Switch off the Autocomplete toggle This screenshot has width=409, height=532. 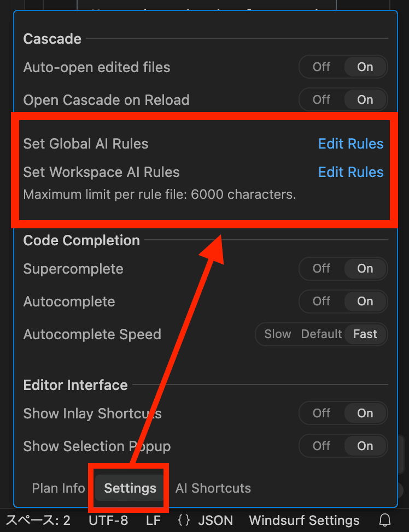[322, 302]
